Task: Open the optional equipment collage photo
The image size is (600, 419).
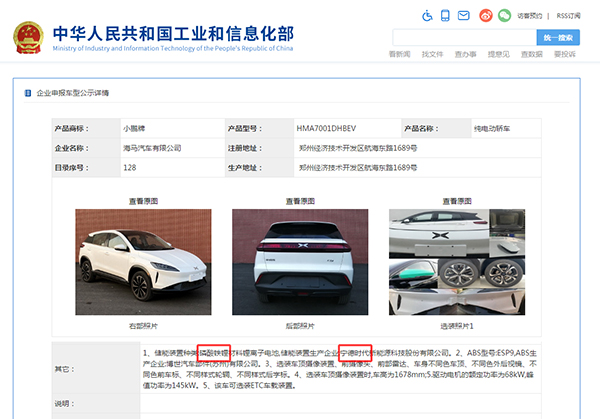Action: pos(457,262)
